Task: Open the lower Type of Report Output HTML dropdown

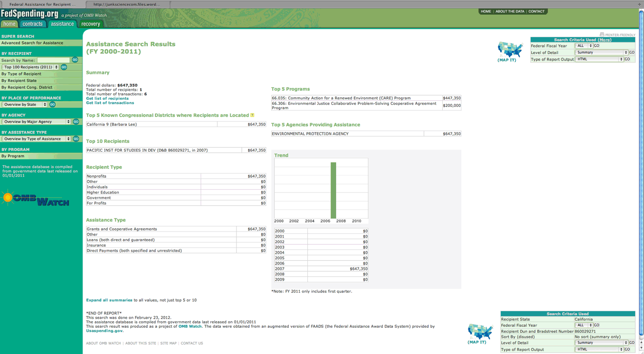Action: click(x=599, y=349)
